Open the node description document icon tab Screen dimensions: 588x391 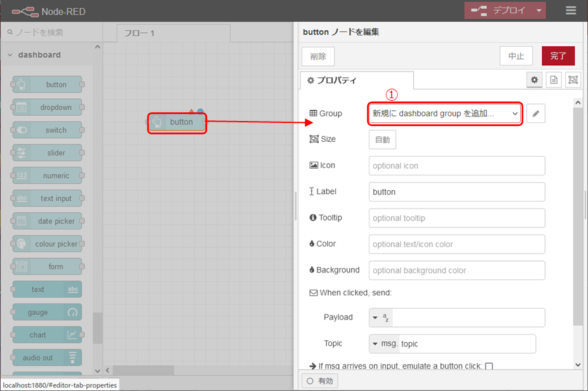click(x=553, y=80)
